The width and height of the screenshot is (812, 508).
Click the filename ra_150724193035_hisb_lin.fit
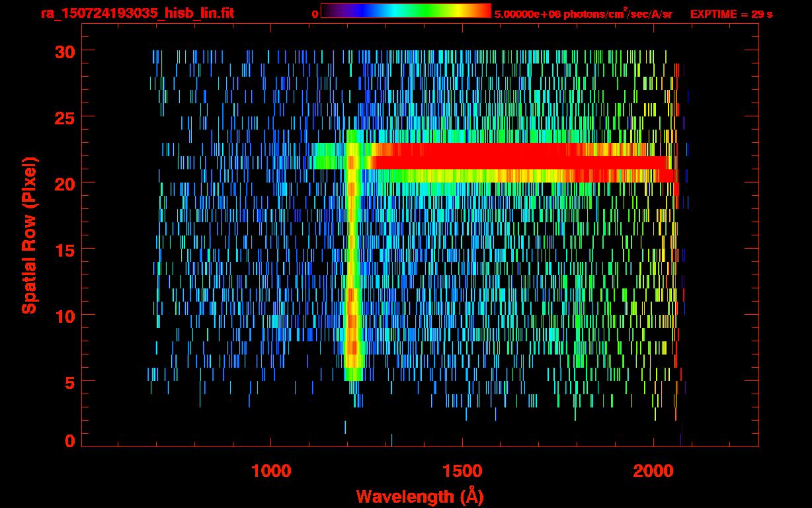pos(138,13)
